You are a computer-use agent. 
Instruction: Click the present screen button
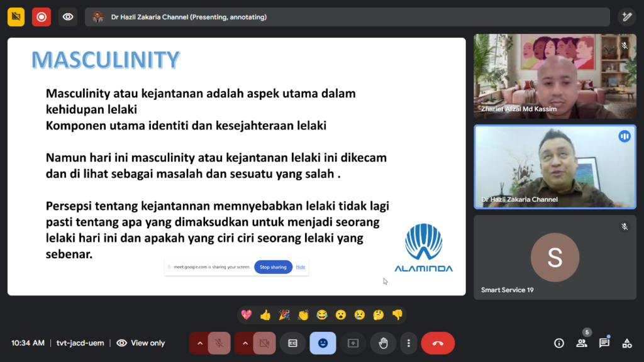(x=353, y=343)
